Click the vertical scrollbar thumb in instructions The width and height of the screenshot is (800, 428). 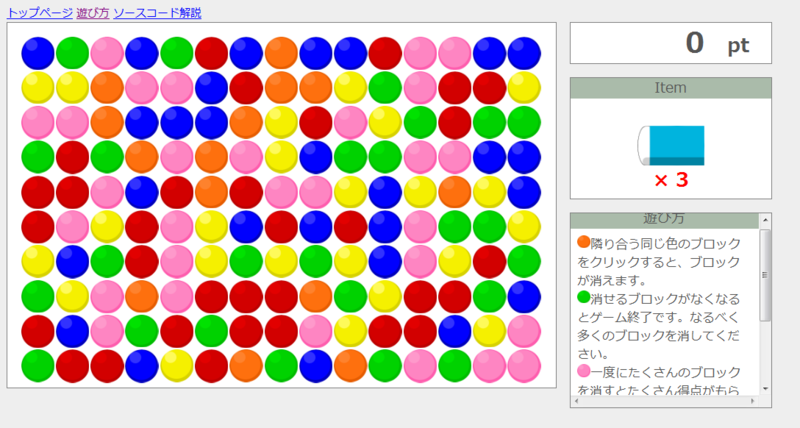[x=765, y=275]
